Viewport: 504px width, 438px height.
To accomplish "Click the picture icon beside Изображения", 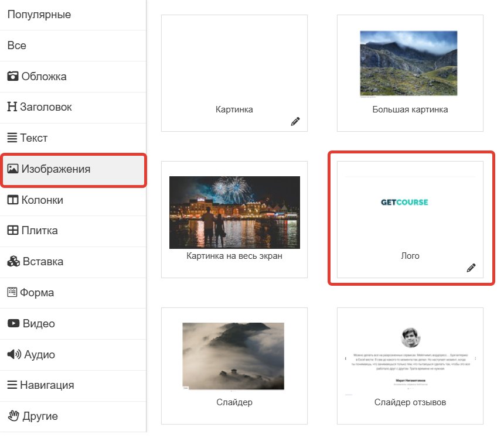I will pos(13,169).
